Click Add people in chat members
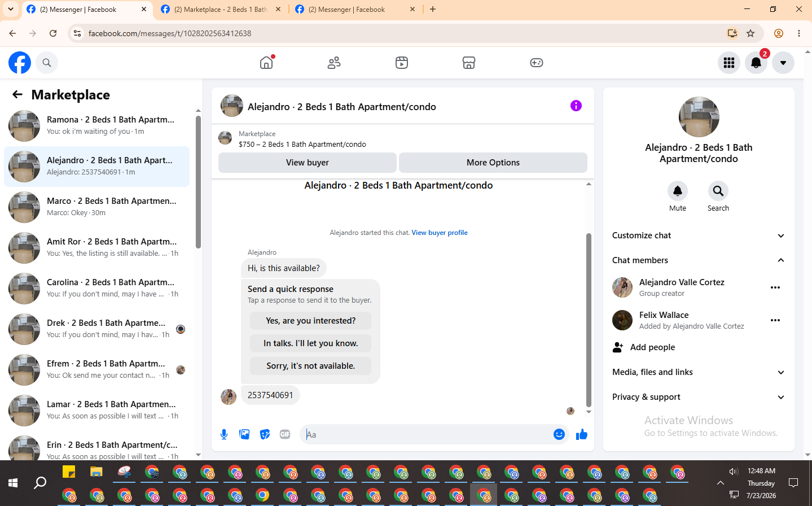812x506 pixels. tap(652, 347)
